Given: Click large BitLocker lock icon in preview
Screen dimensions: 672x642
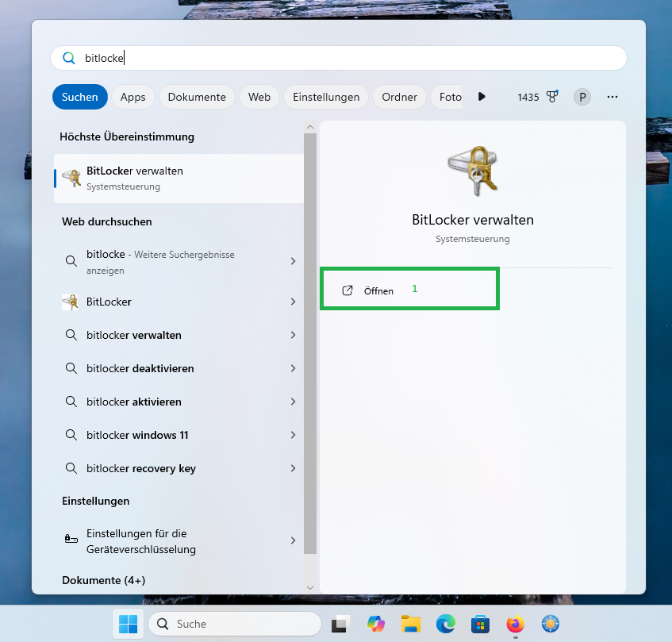Looking at the screenshot, I should pyautogui.click(x=473, y=171).
